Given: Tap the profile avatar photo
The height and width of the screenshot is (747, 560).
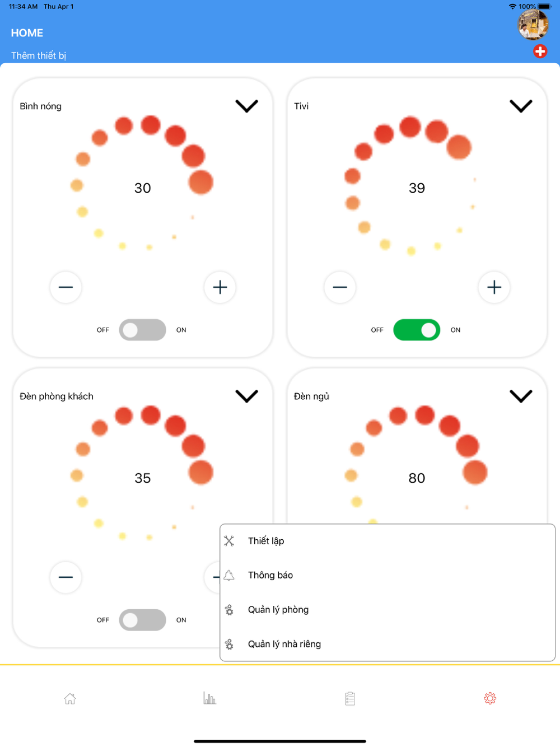Looking at the screenshot, I should pyautogui.click(x=533, y=25).
